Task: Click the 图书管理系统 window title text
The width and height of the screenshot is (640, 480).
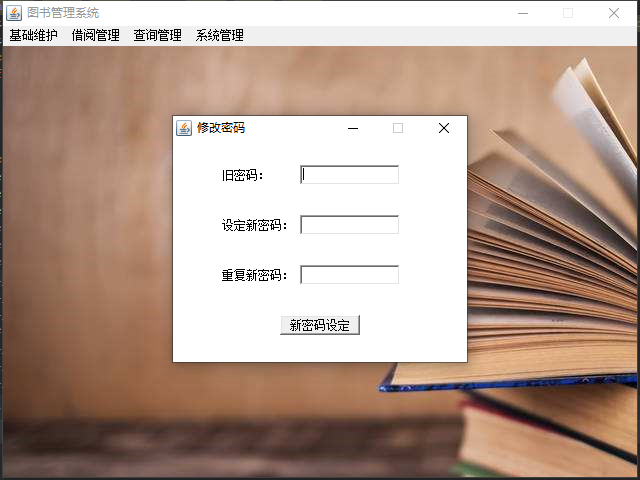Action: pyautogui.click(x=63, y=13)
